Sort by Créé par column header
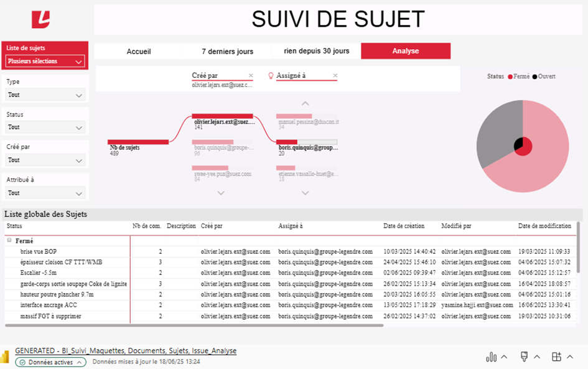Viewport: 588px width, 369px height. [212, 226]
